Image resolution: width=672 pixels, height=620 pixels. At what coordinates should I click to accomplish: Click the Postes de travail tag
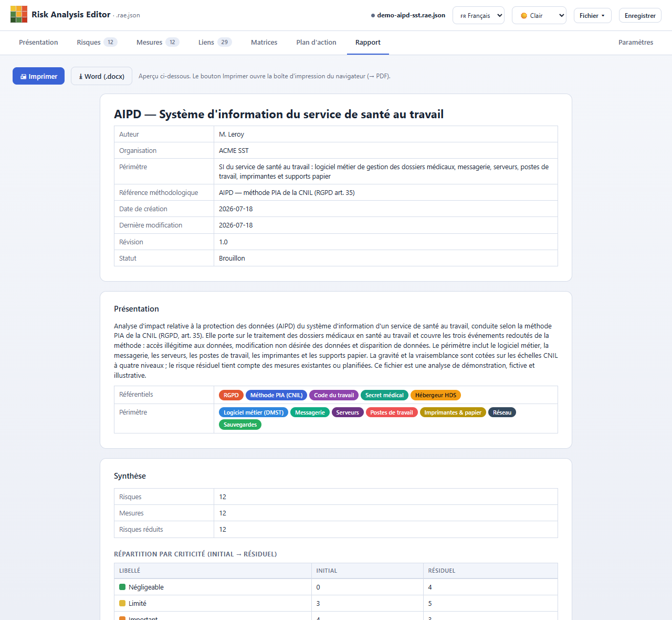click(392, 412)
